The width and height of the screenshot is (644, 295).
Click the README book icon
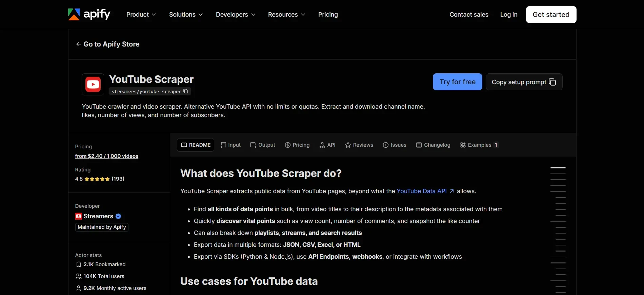[x=184, y=145]
